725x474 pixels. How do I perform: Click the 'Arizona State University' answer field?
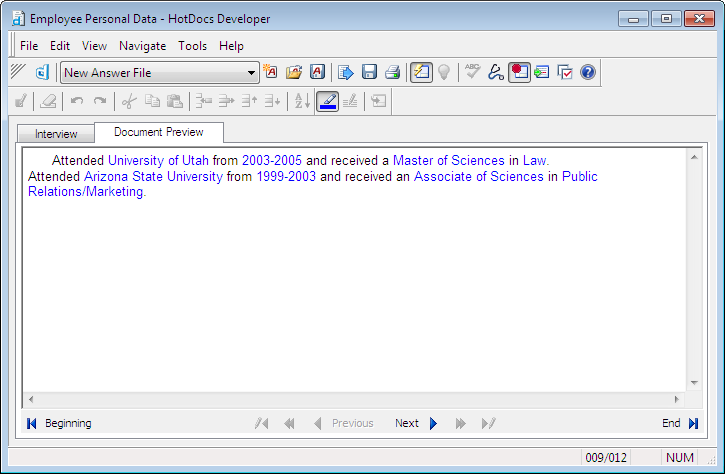153,177
